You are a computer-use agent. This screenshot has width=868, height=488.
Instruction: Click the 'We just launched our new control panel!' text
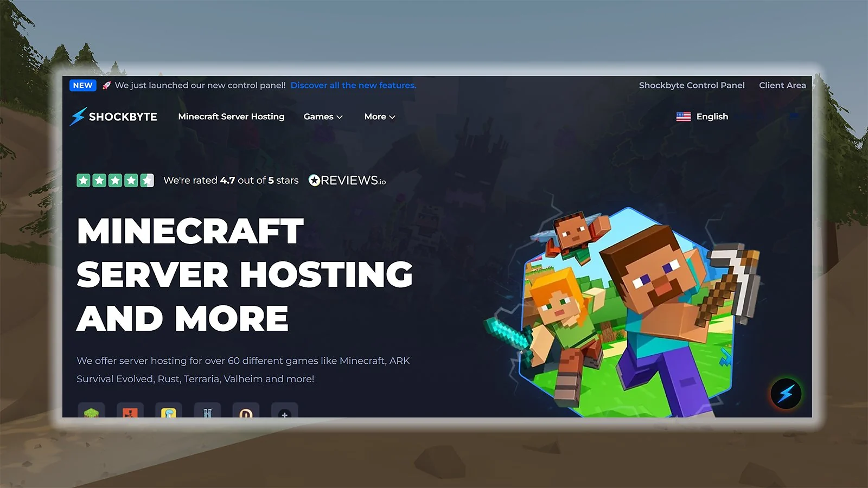[200, 85]
